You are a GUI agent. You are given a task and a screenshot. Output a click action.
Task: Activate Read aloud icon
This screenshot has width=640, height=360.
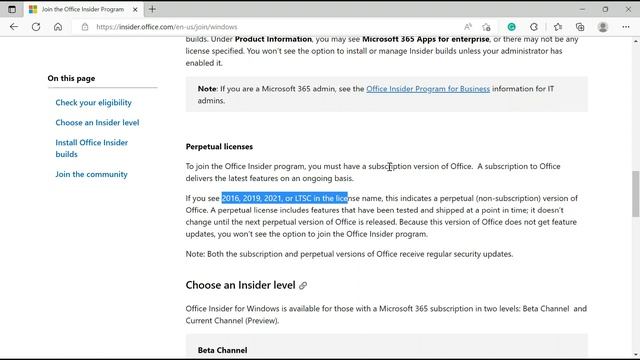pyautogui.click(x=468, y=27)
